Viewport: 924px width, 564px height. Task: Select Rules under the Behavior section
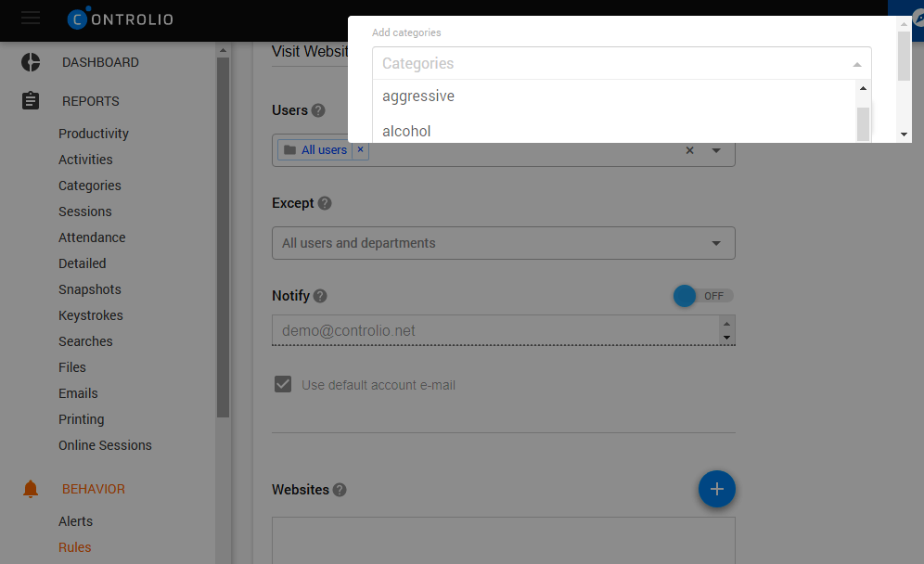click(74, 547)
